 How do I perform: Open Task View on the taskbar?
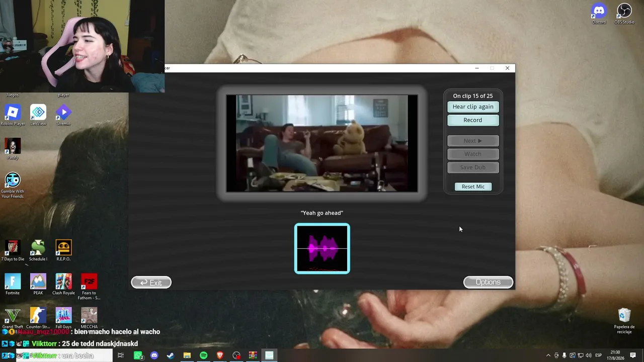[x=121, y=355]
